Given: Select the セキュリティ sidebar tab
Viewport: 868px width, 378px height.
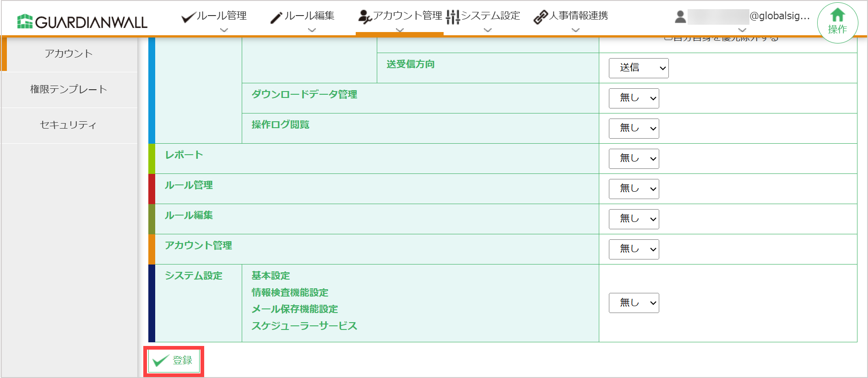Looking at the screenshot, I should pyautogui.click(x=69, y=125).
